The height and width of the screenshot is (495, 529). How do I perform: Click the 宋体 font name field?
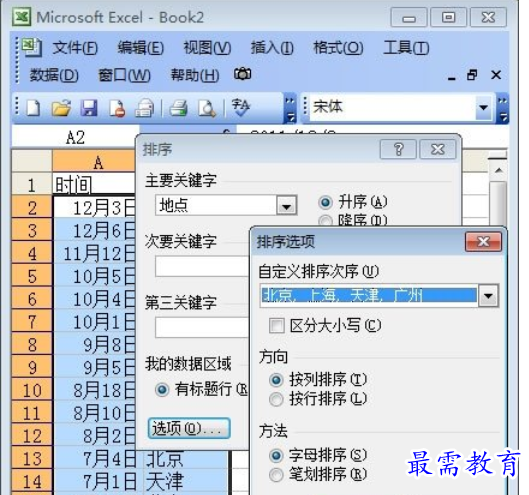pyautogui.click(x=393, y=108)
